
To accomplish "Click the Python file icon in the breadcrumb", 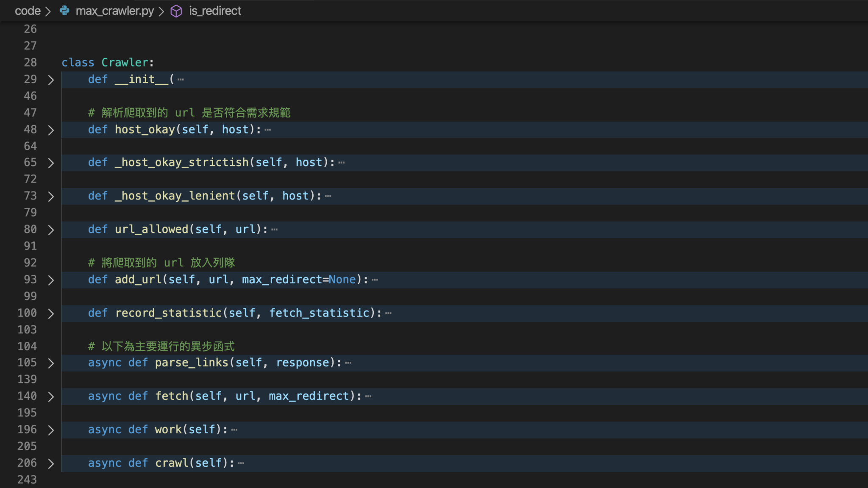I will pos(64,11).
